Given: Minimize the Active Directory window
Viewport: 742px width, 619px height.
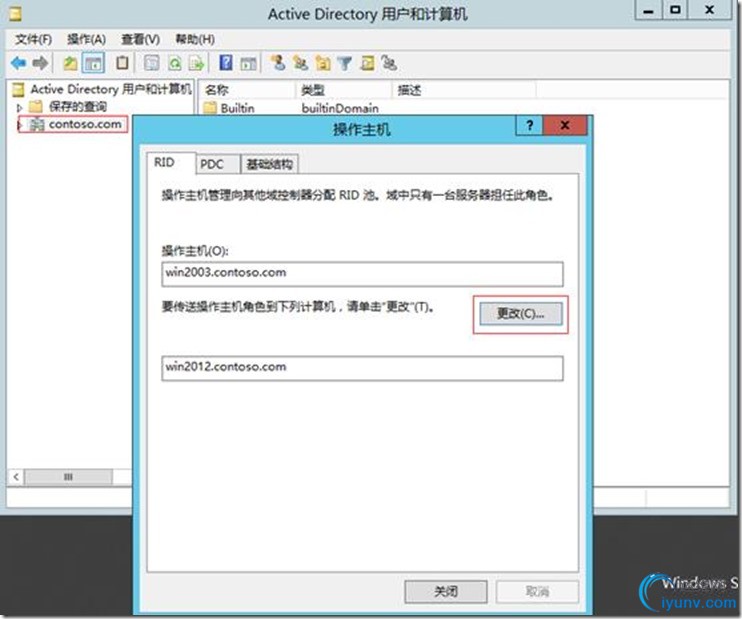Looking at the screenshot, I should click(x=648, y=10).
